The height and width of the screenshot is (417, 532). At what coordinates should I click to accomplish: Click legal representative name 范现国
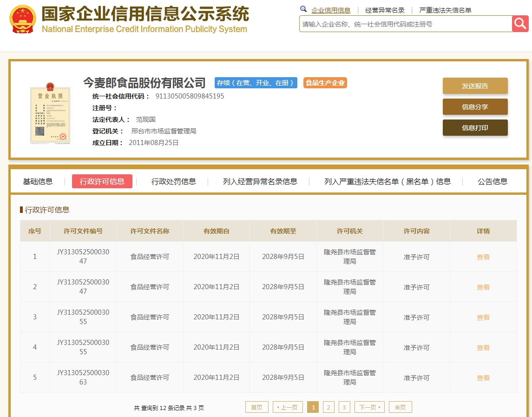[145, 119]
